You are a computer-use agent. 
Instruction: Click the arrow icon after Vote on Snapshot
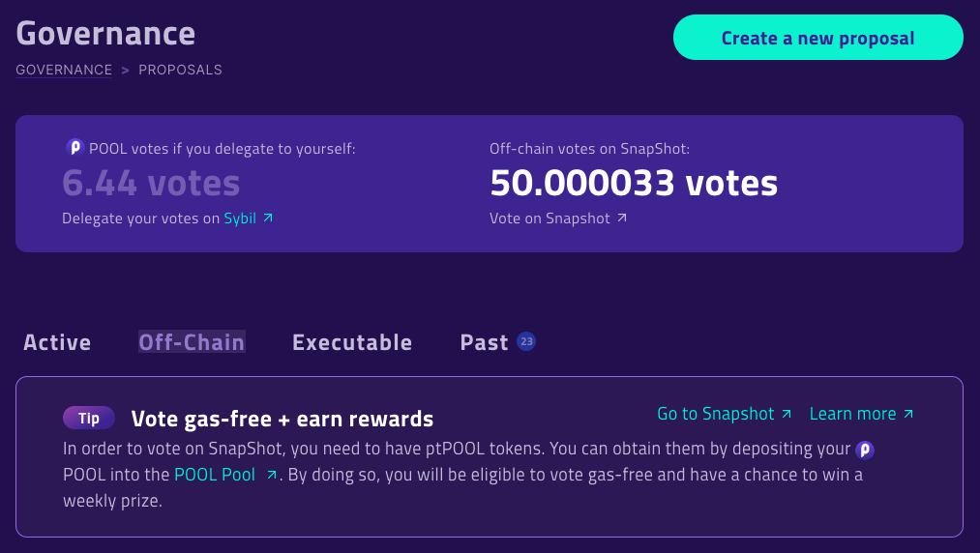622,218
